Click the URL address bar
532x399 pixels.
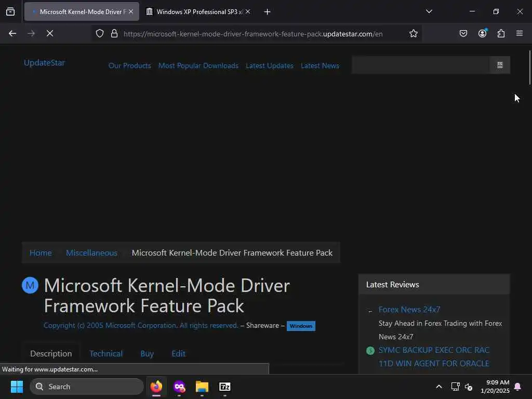253,34
